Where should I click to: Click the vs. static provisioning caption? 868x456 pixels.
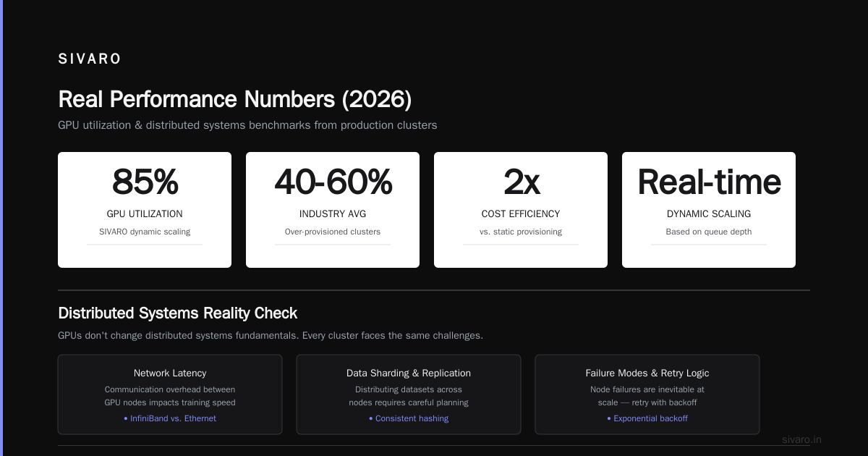tap(521, 232)
